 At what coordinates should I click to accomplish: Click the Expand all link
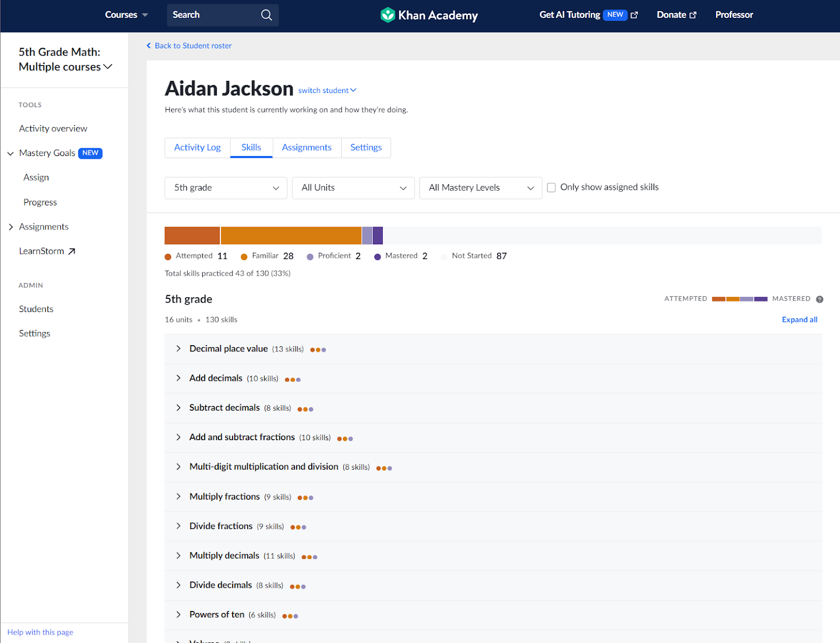[799, 319]
